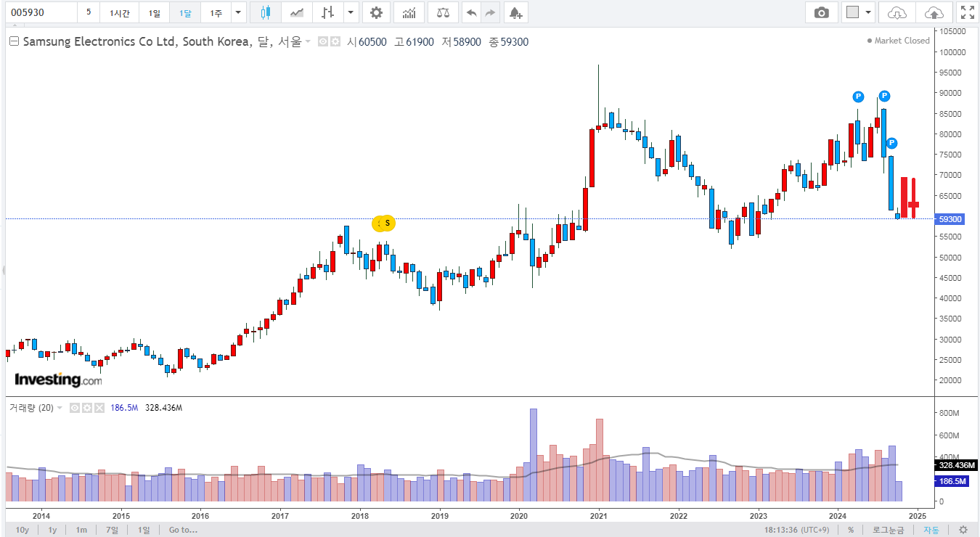Set range to 7일
Screen dimensions: 980x537
click(x=112, y=530)
